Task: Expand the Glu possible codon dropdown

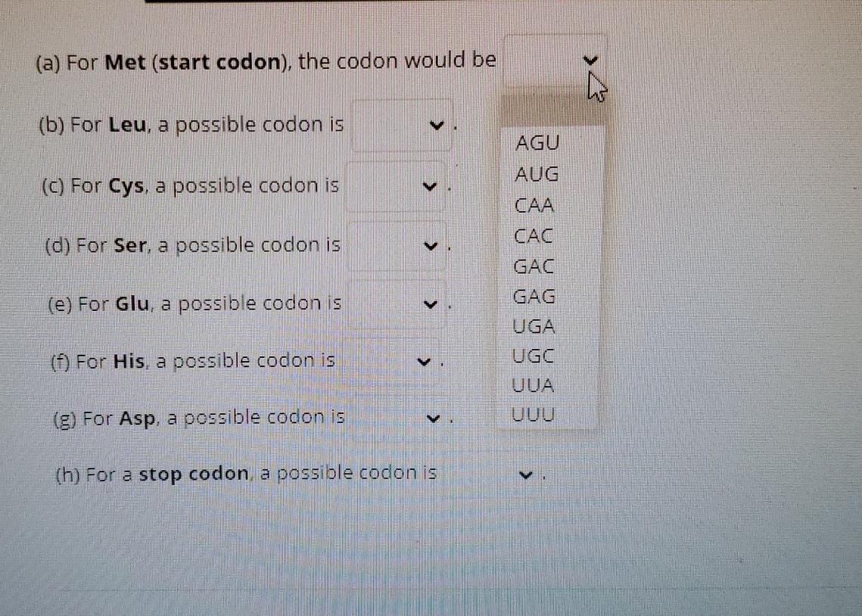Action: click(431, 303)
